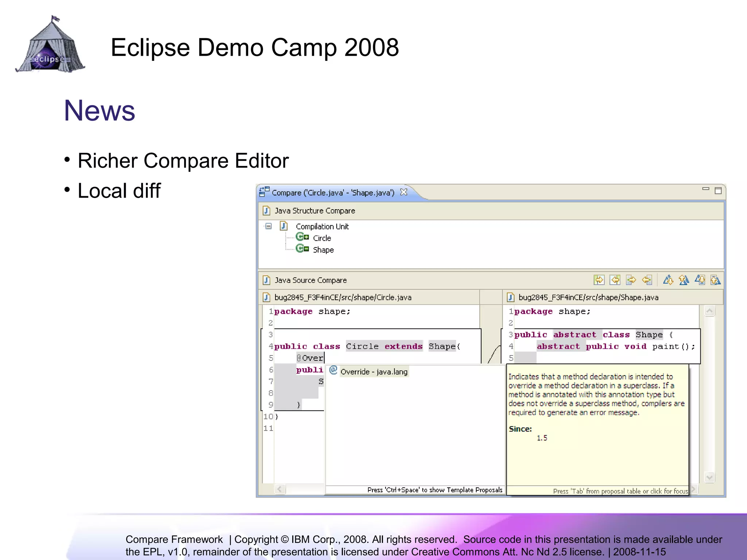The width and height of the screenshot is (747, 560).
Task: Click Copy Current Change Left to Right icon
Action: [x=631, y=280]
